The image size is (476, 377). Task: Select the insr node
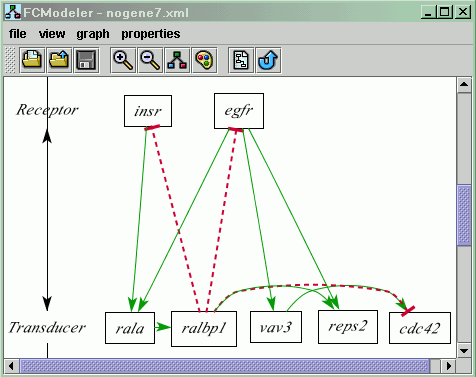pyautogui.click(x=148, y=111)
